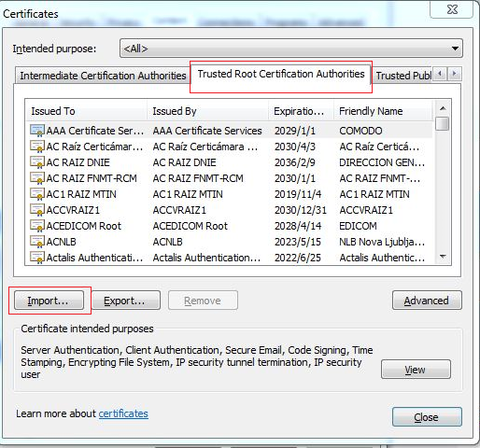Click expiration date 2023/5/15
Viewport: 480px width, 448px height.
pyautogui.click(x=298, y=242)
